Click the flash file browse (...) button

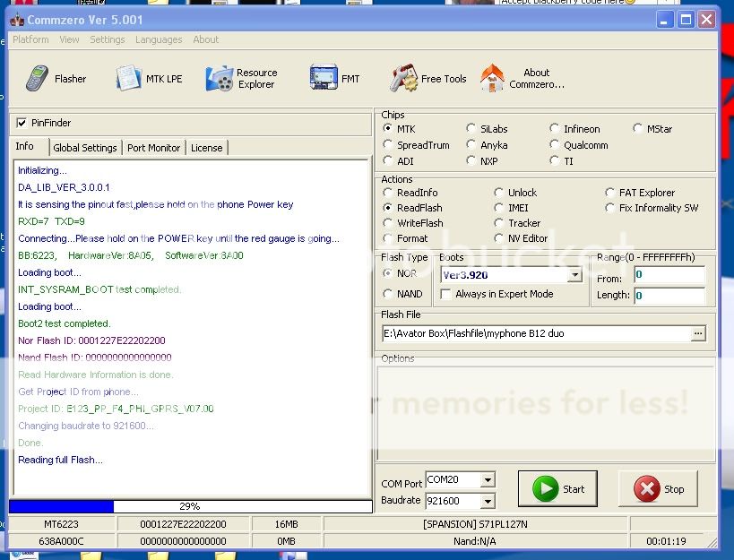click(698, 333)
